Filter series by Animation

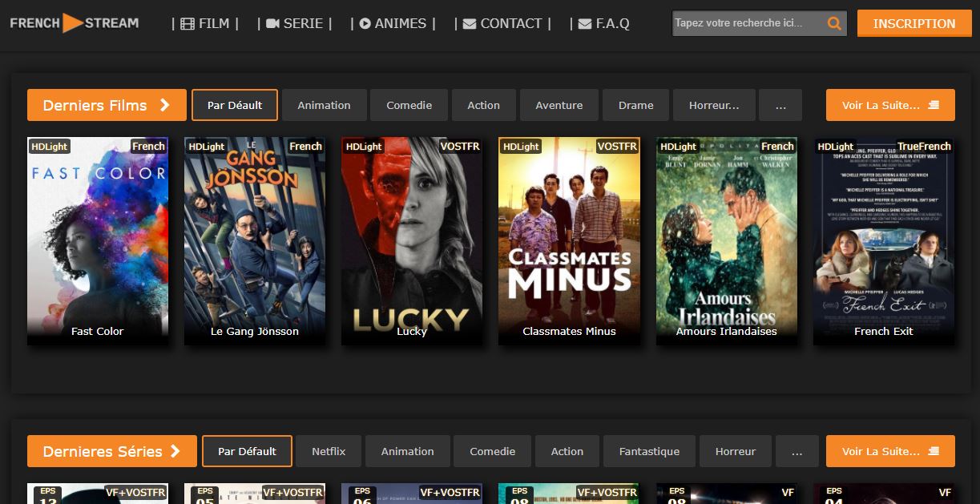[x=407, y=451]
